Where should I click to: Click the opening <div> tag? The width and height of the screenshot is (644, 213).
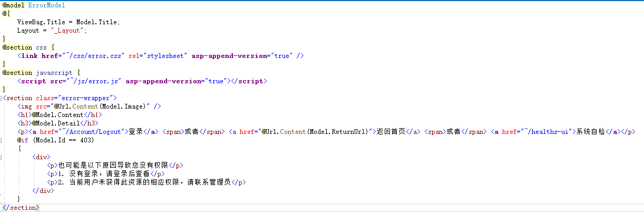[41, 157]
